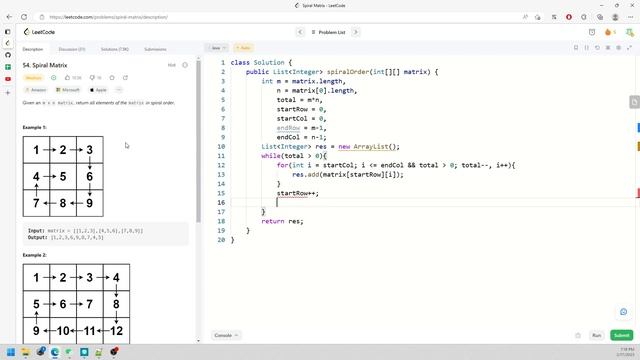Screen dimensions: 640x360
Task: Open the Java language dropdown
Action: [x=217, y=48]
